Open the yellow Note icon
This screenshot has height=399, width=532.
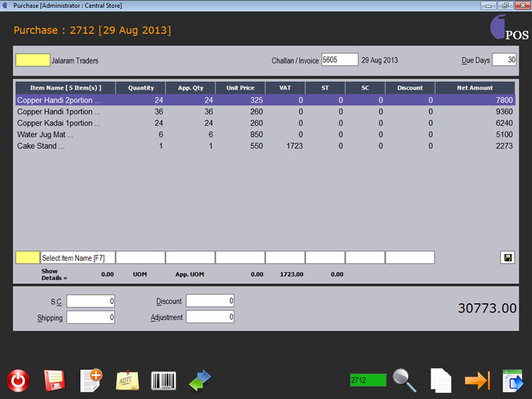coord(127,380)
